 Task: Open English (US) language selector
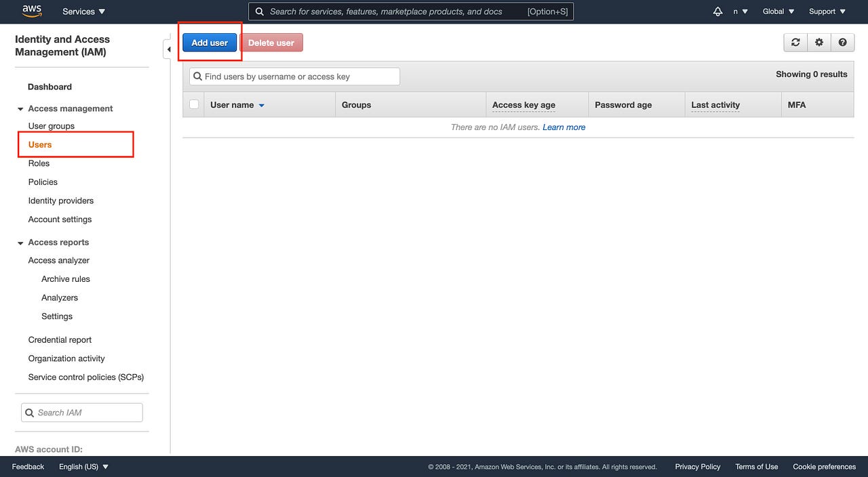[84, 467]
